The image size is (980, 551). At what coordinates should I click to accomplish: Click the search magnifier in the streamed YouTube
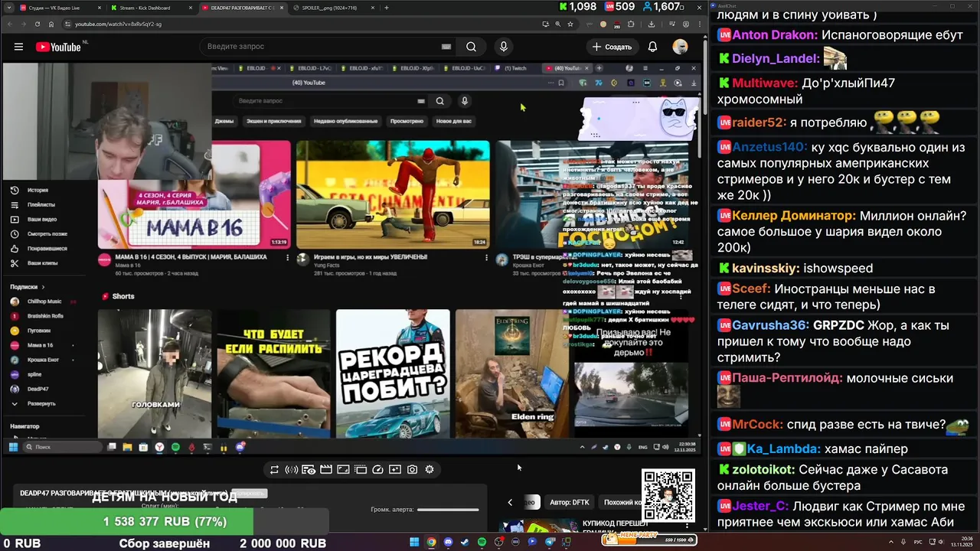[x=439, y=101]
